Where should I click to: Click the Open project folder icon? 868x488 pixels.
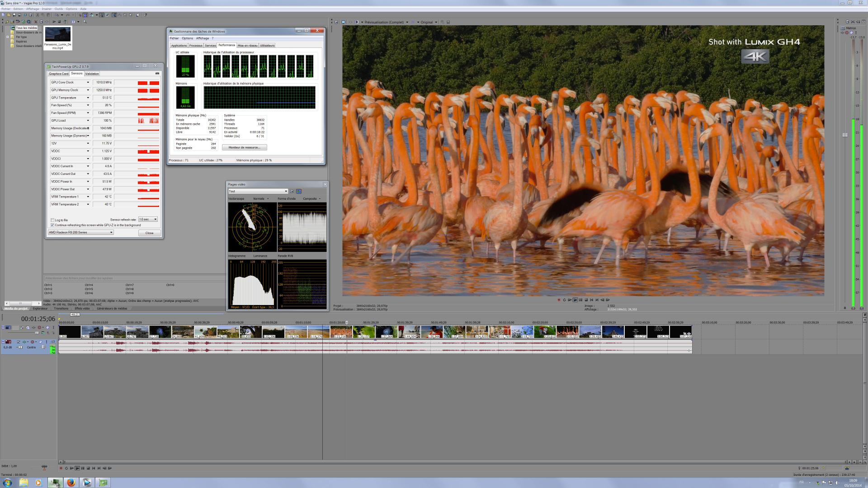click(x=9, y=15)
